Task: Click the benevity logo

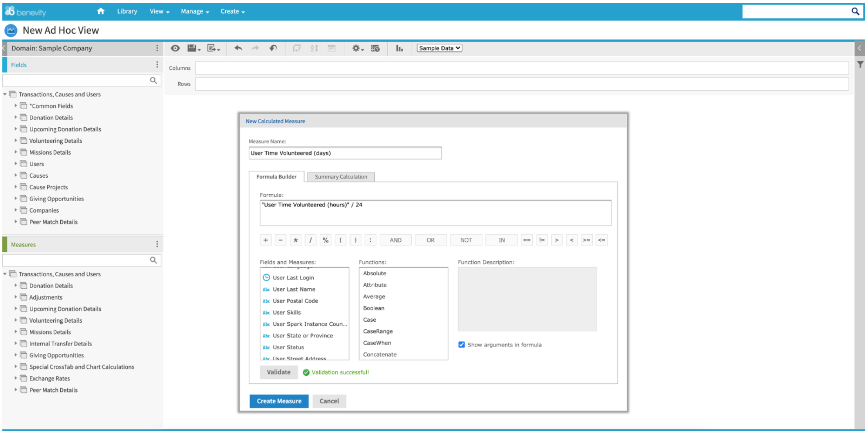Action: pos(26,11)
